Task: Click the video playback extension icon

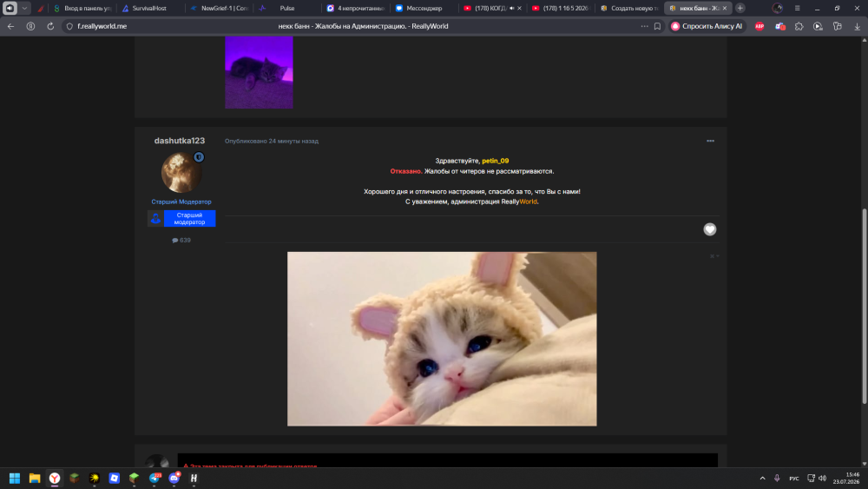Action: (818, 26)
